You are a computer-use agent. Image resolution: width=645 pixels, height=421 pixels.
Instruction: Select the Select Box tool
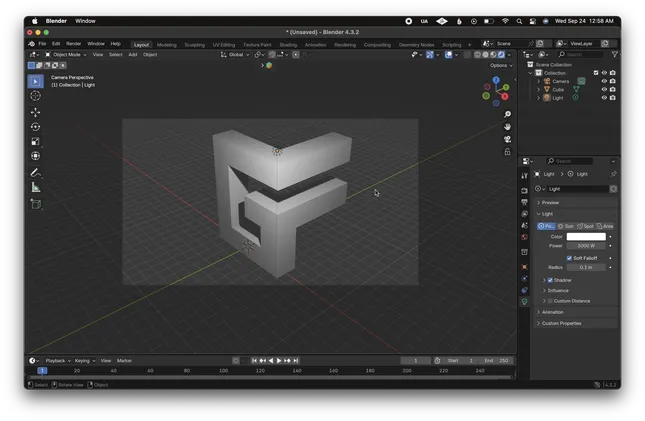[35, 81]
